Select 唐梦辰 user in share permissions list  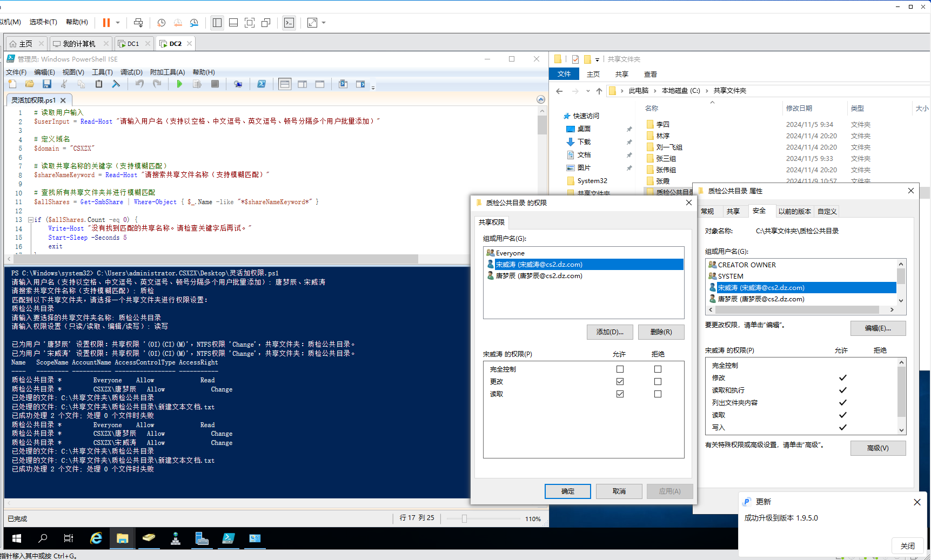584,275
